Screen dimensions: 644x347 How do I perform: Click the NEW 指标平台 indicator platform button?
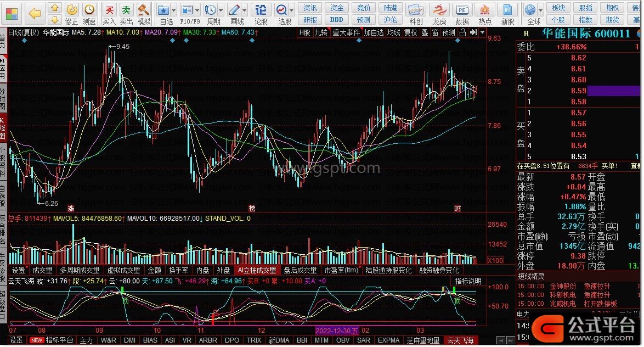coord(52,340)
